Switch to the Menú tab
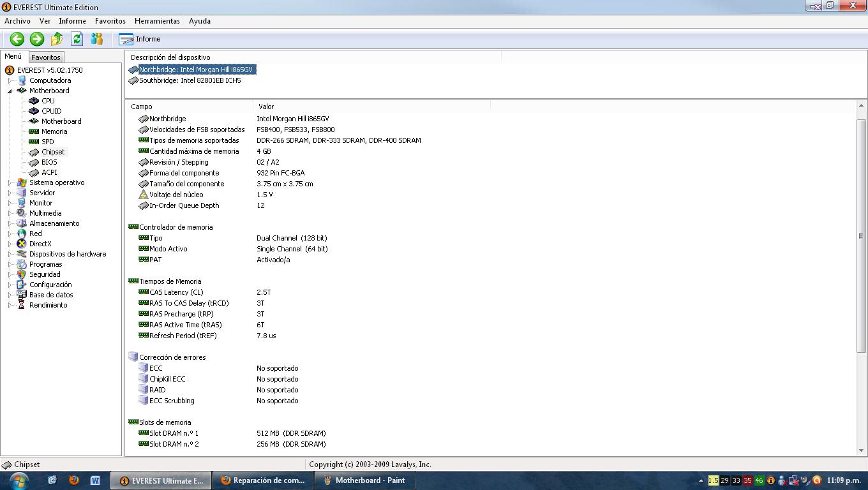 pos(13,56)
